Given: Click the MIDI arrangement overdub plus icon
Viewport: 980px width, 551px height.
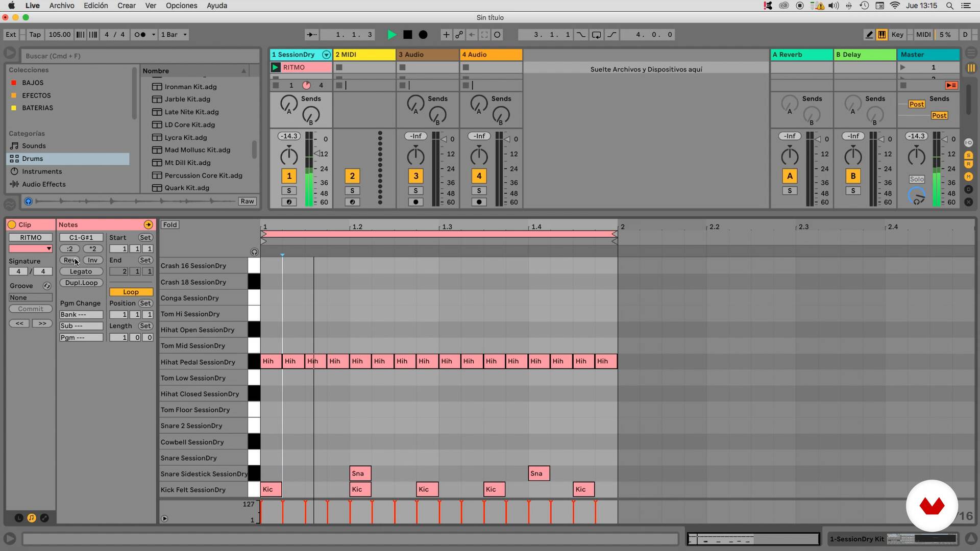Looking at the screenshot, I should [446, 35].
